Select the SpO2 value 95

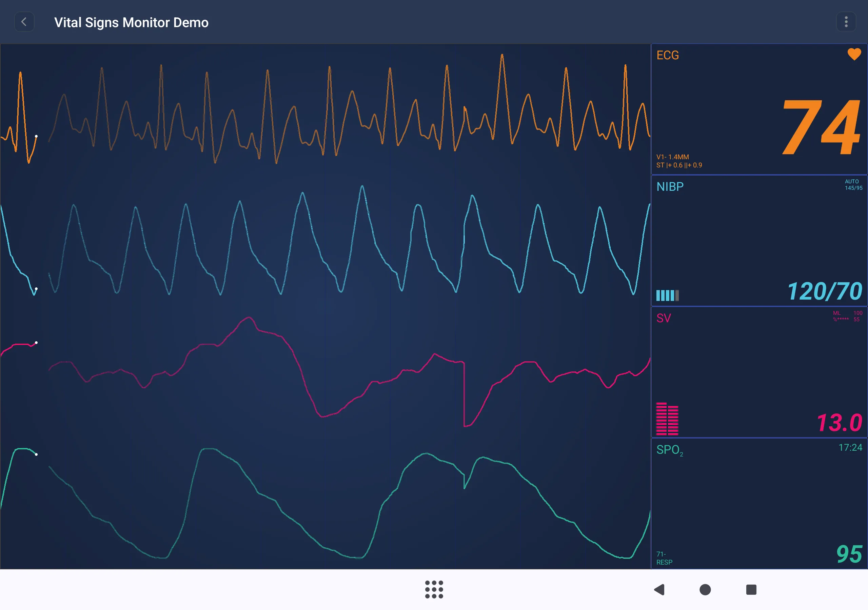[849, 554]
